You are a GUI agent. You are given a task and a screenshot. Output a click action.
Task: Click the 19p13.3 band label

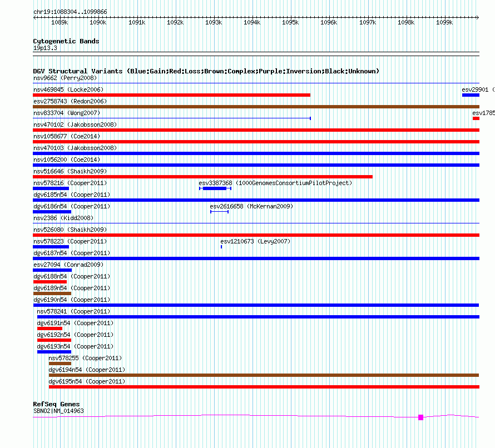[x=45, y=48]
